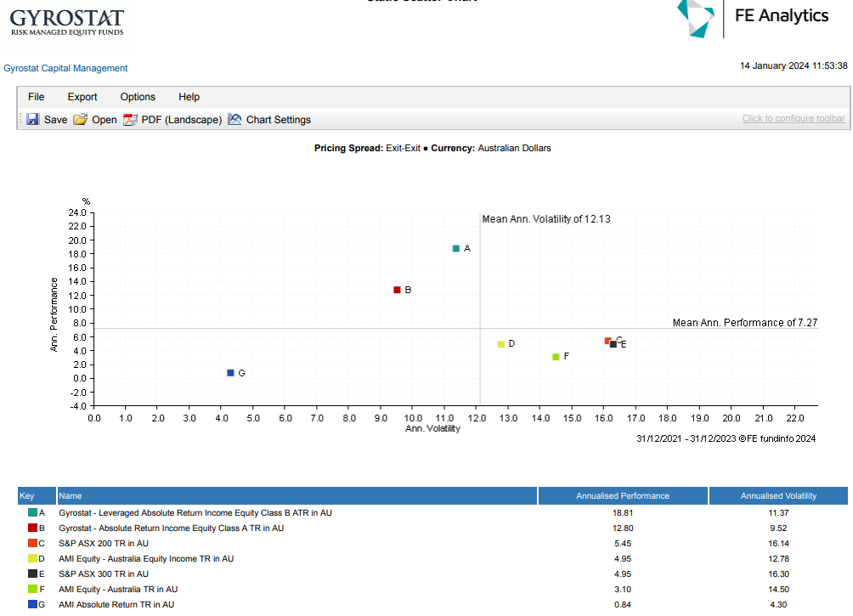Sort by Annualised Performance column header
853x616 pixels.
tap(623, 495)
